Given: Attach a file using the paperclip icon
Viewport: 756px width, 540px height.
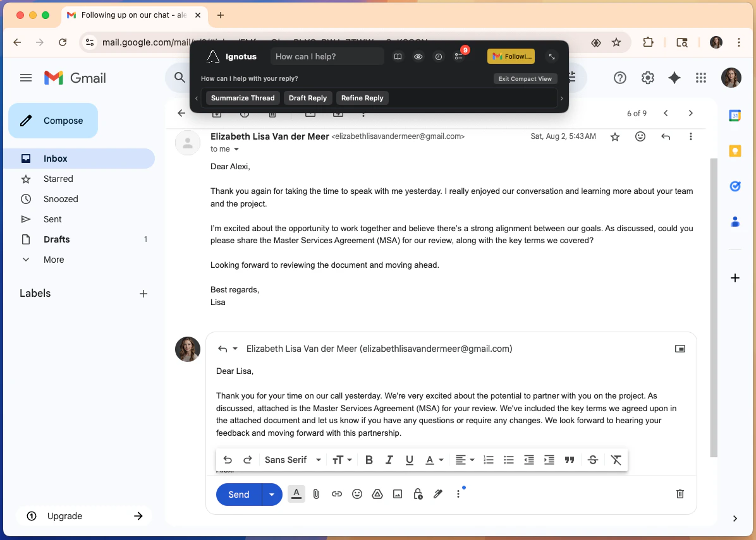Looking at the screenshot, I should click(316, 494).
